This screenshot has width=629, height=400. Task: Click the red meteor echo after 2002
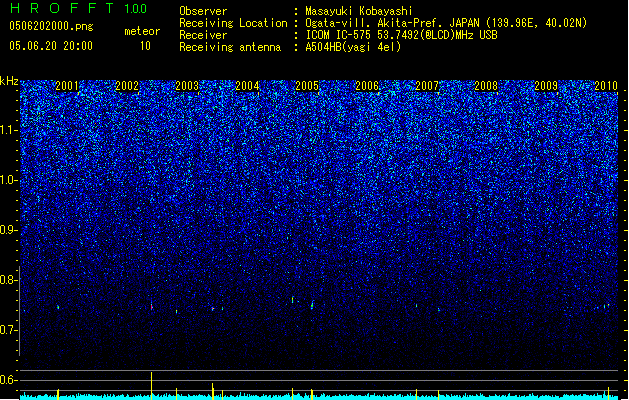tap(152, 307)
